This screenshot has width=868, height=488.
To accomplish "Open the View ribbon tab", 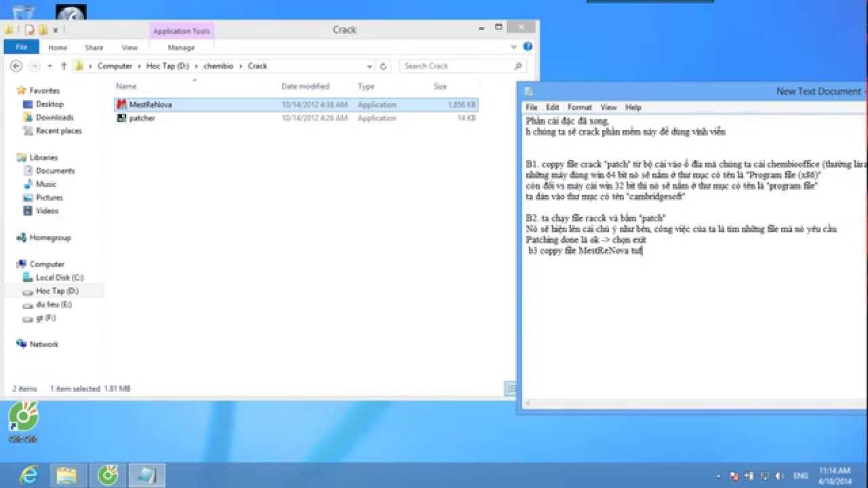I will [x=130, y=47].
